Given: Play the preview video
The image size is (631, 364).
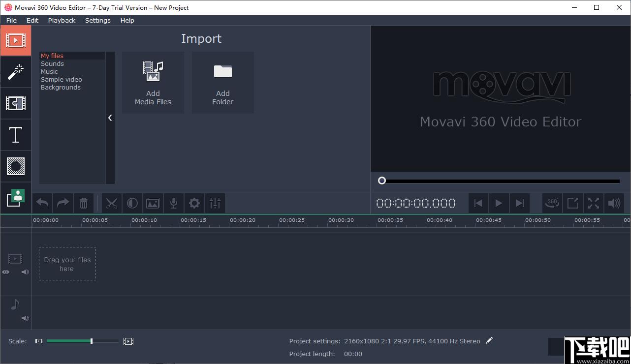Looking at the screenshot, I should [499, 203].
